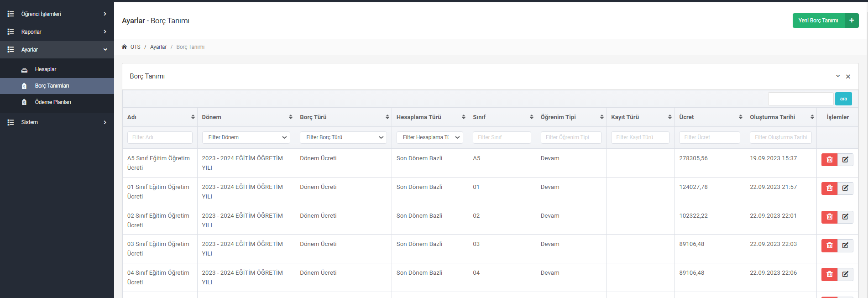Edit the 02 Sınıf Eğitim Öğretim Ücreti row

click(x=845, y=217)
